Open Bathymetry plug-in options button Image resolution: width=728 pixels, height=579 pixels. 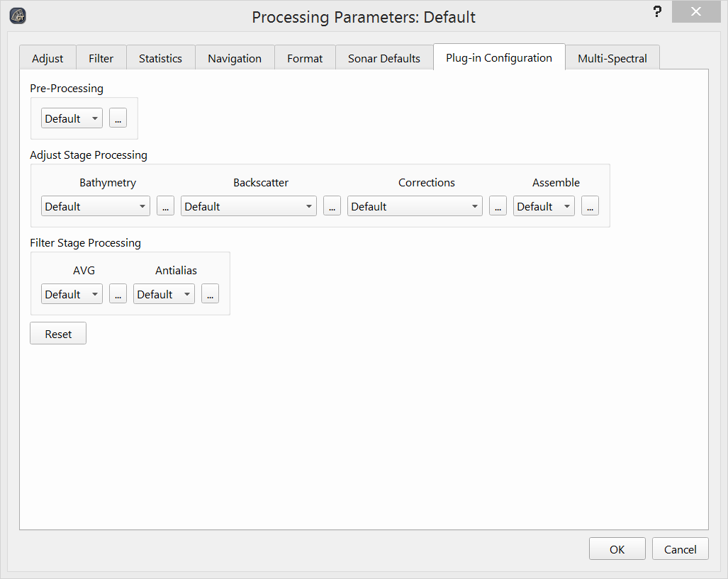click(x=165, y=206)
